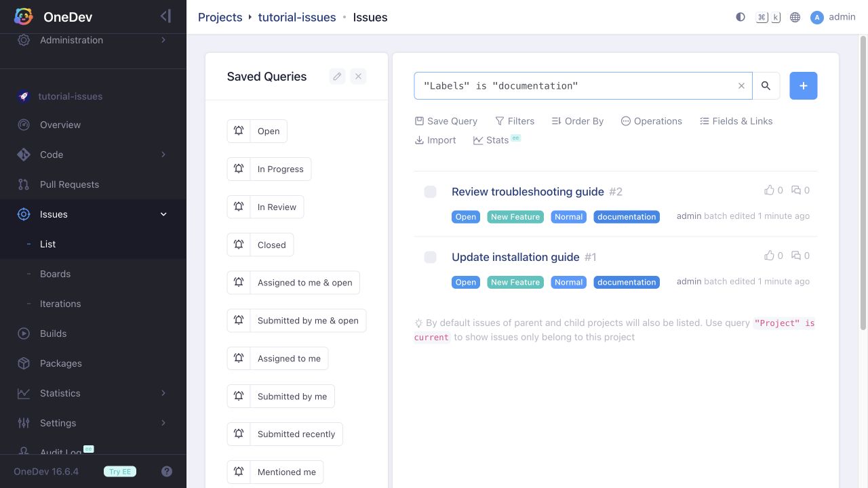868x488 pixels.
Task: Open issue Review troubleshooting guide
Action: point(528,192)
